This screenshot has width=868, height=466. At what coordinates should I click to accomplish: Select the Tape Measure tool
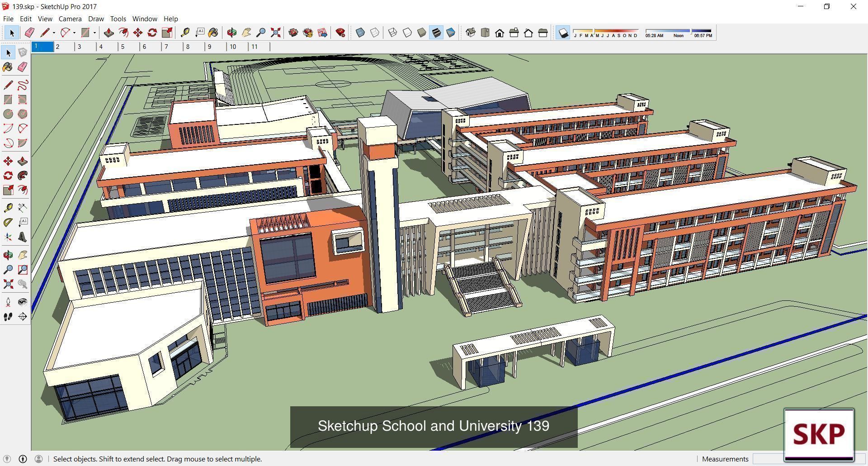pos(185,33)
